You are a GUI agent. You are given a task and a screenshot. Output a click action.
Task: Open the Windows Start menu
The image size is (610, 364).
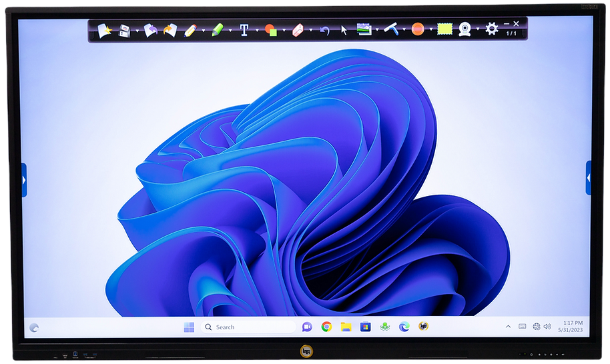[189, 327]
